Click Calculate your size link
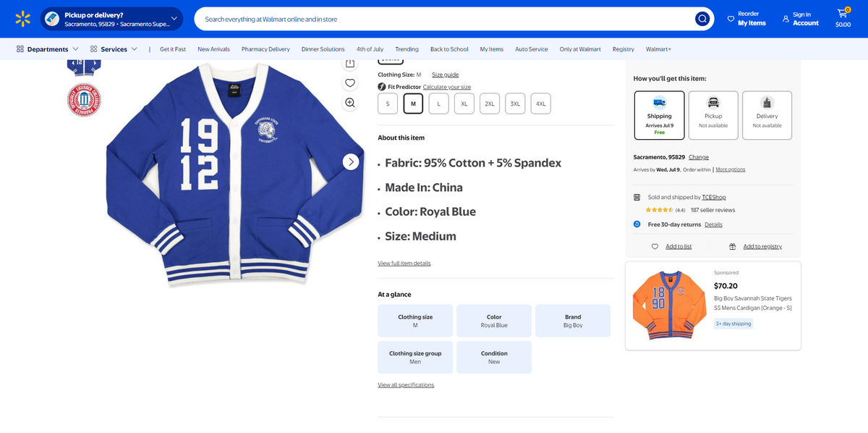The image size is (868, 433). 446,87
